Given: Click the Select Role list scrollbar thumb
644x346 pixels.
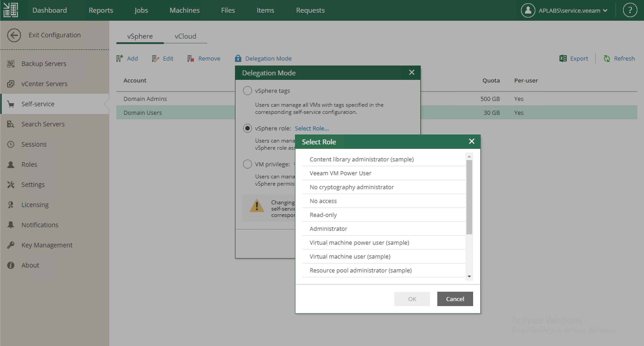Looking at the screenshot, I should (x=469, y=197).
